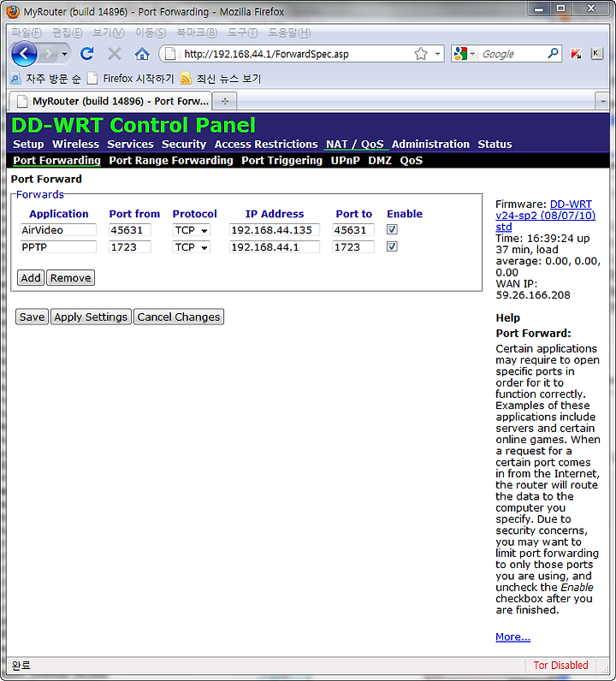This screenshot has height=681, width=616.
Task: Open the 자주 방문 순 bookmark
Action: [45, 79]
